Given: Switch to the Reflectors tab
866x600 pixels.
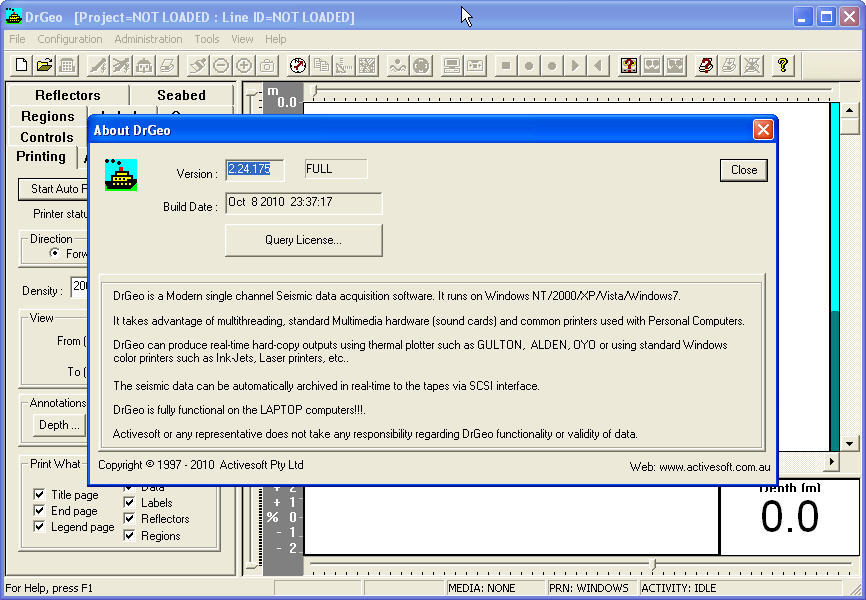Looking at the screenshot, I should click(x=68, y=95).
